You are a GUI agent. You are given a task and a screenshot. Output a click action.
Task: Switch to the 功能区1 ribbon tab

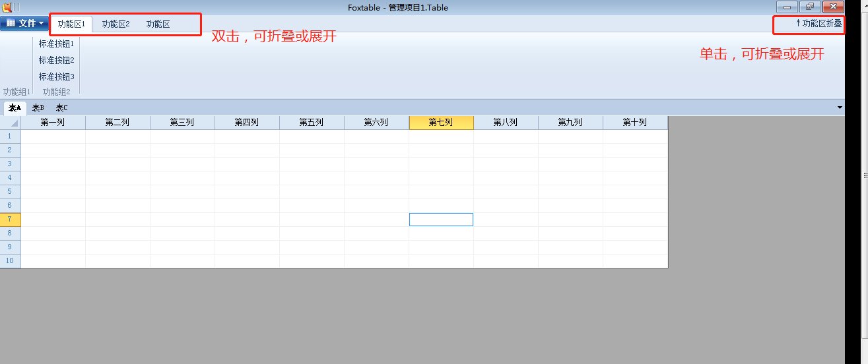pos(71,24)
